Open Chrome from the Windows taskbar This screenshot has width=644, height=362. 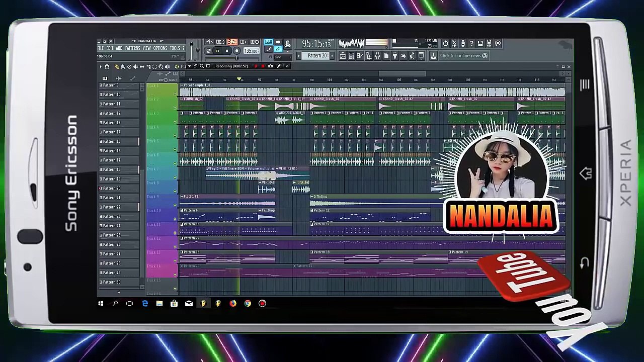point(248,303)
